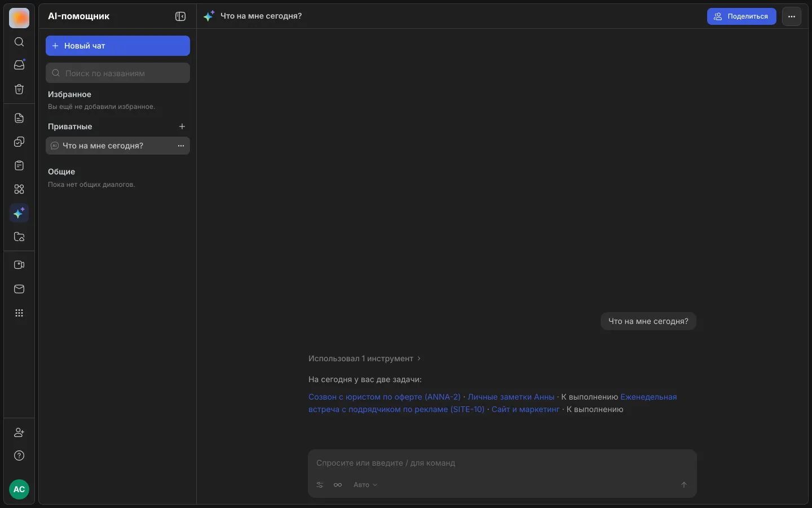Click the 'Что на мне сегодня?' user message bubble

pos(648,321)
